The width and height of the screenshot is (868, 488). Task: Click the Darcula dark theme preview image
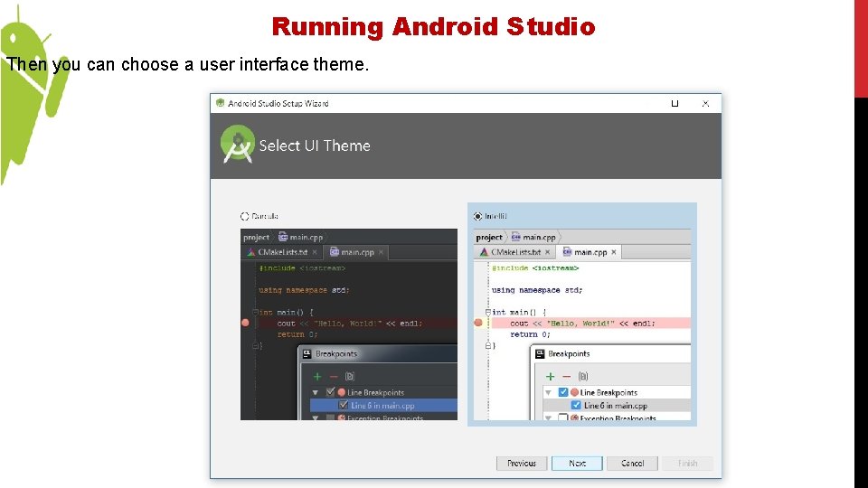(x=349, y=324)
